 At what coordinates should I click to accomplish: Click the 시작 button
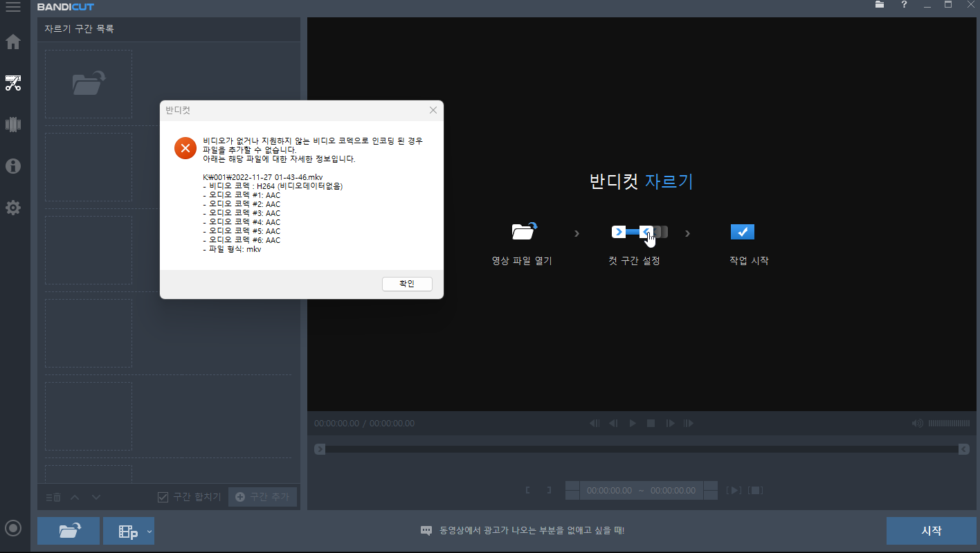pos(932,531)
